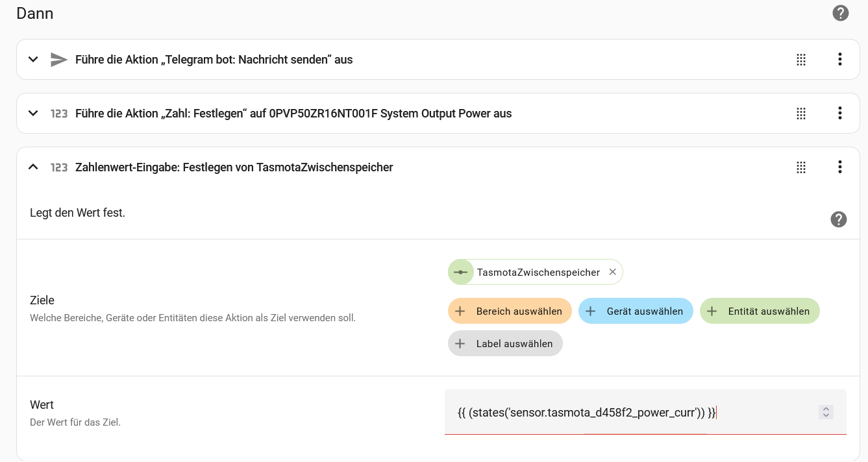868x462 pixels.
Task: Click the Telegram send paper plane icon
Action: (59, 60)
